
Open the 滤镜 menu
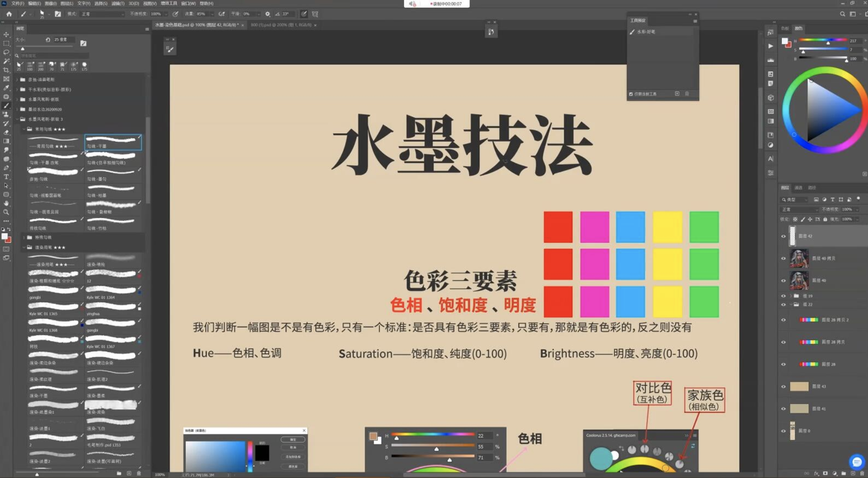click(117, 4)
